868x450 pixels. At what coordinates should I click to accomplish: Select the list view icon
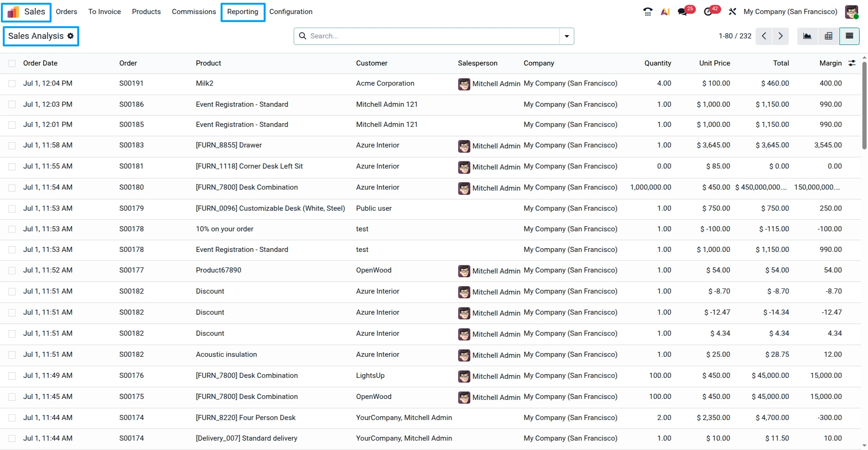click(849, 36)
